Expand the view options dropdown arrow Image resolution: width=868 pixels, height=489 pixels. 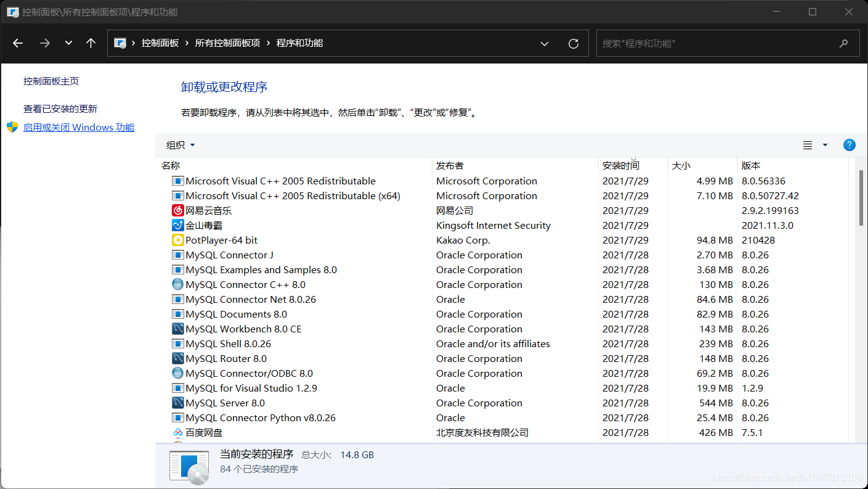825,146
